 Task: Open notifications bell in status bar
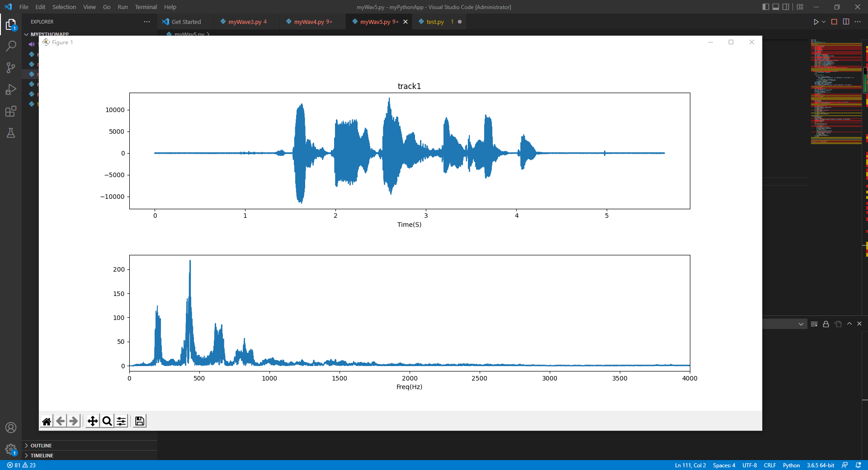tap(859, 465)
